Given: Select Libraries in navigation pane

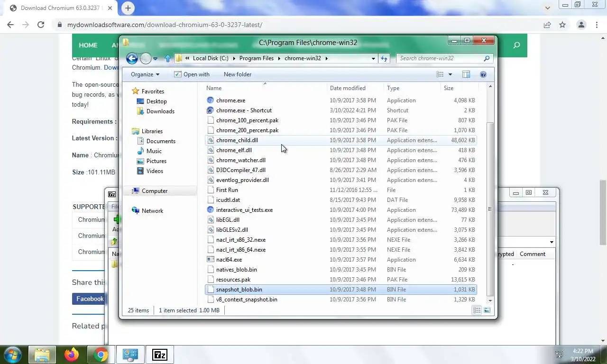Looking at the screenshot, I should point(147,131).
